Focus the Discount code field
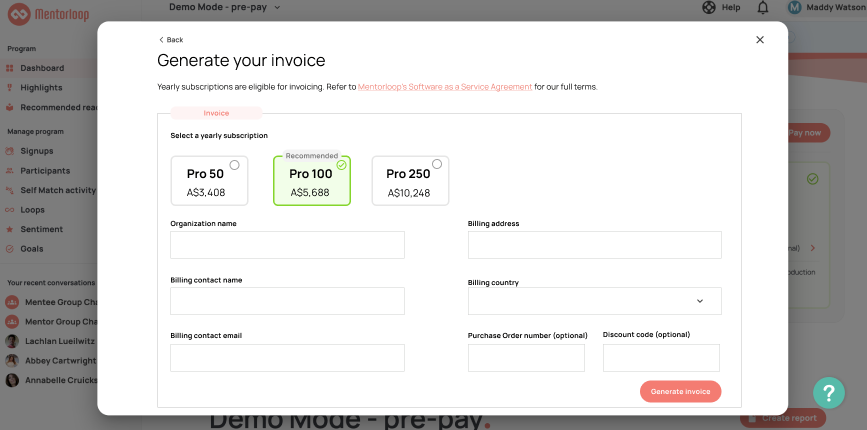The height and width of the screenshot is (430, 867). point(661,358)
